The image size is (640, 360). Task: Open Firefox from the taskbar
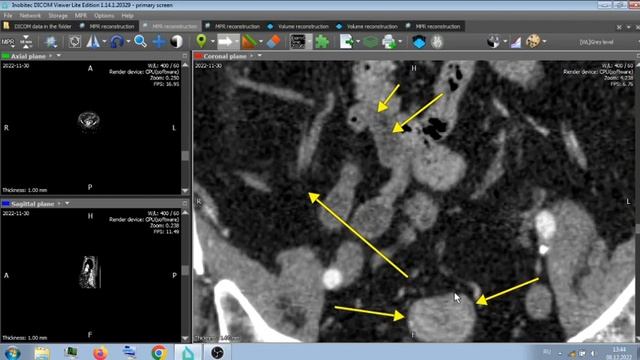[x=100, y=352]
